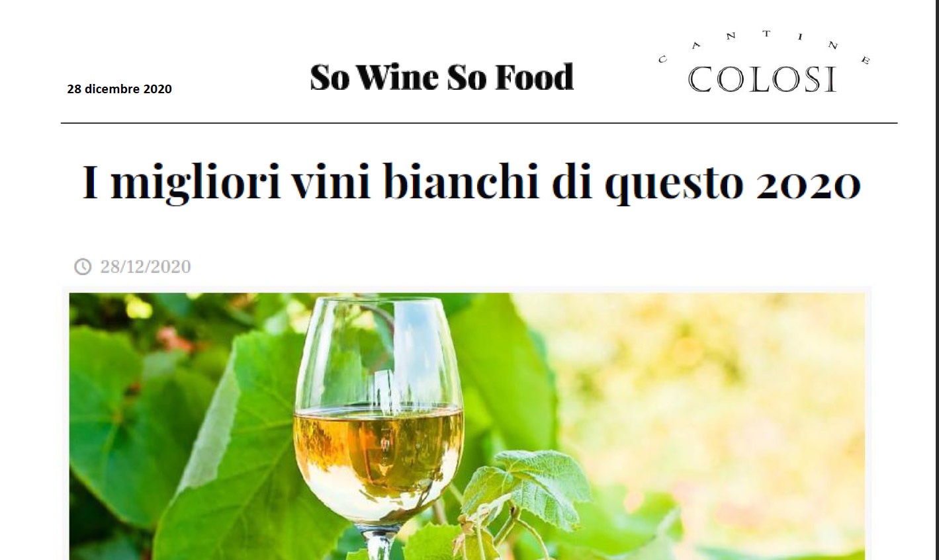Click the grey strip at right page edge
This screenshot has width=939, height=560.
(x=933, y=280)
